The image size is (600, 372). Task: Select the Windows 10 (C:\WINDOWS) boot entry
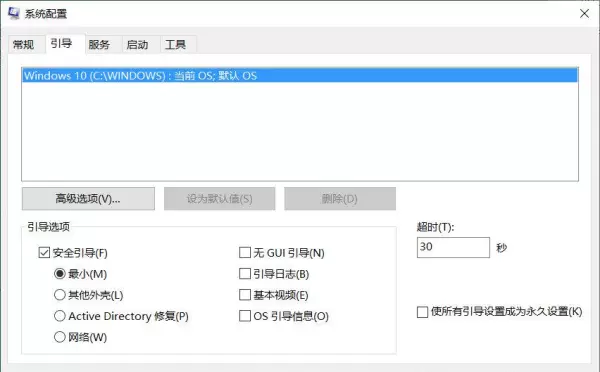(x=300, y=75)
